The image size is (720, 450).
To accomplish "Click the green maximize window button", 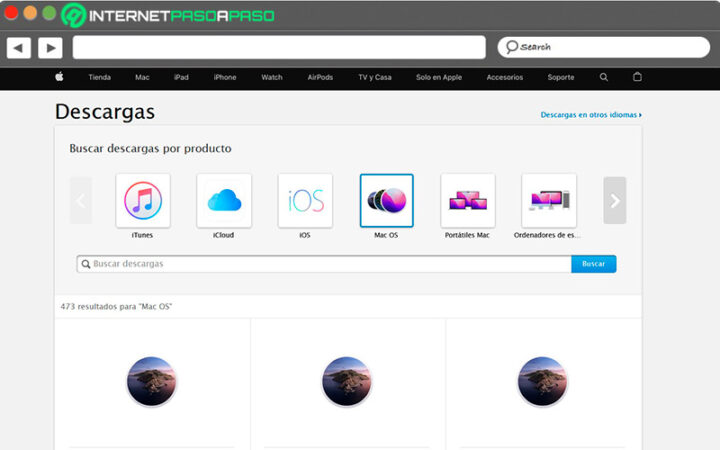I will coord(49,12).
